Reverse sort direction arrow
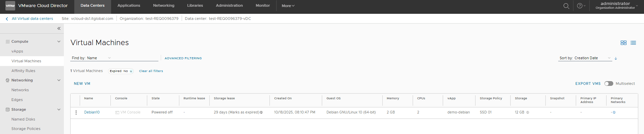Viewport: 644px width, 134px height. 616,58
